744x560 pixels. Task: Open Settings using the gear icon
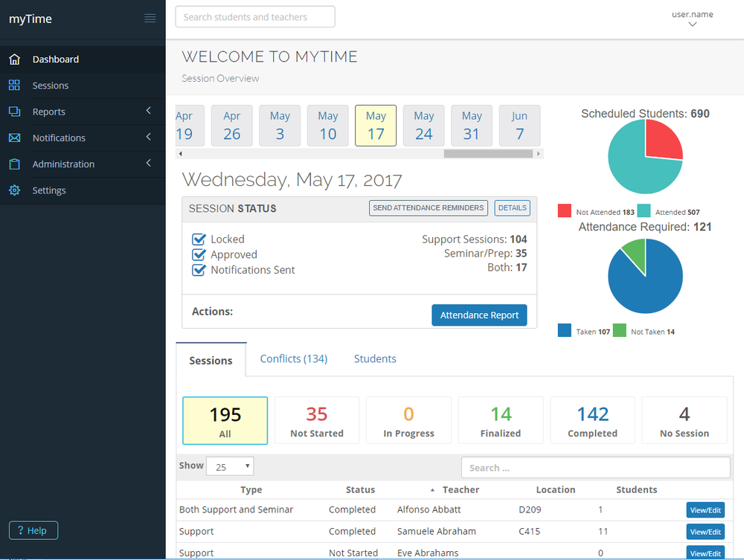pos(15,190)
